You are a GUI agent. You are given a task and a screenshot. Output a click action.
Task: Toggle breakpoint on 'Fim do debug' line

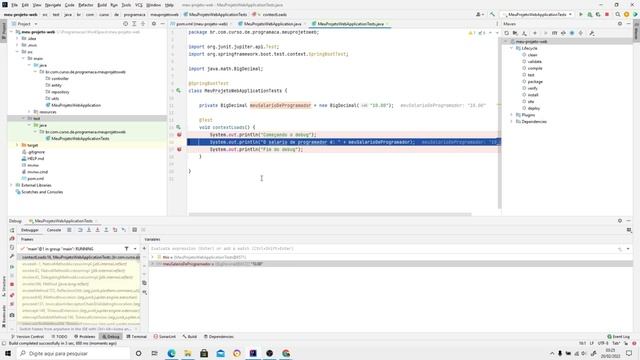[179, 149]
